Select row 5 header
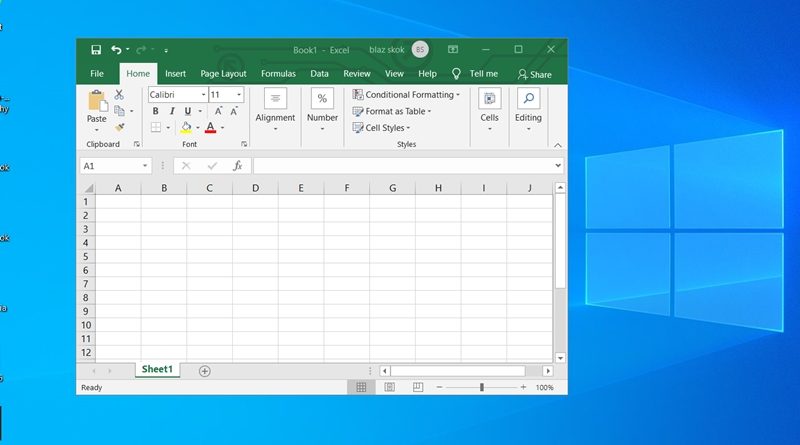800x445 pixels. (86, 256)
